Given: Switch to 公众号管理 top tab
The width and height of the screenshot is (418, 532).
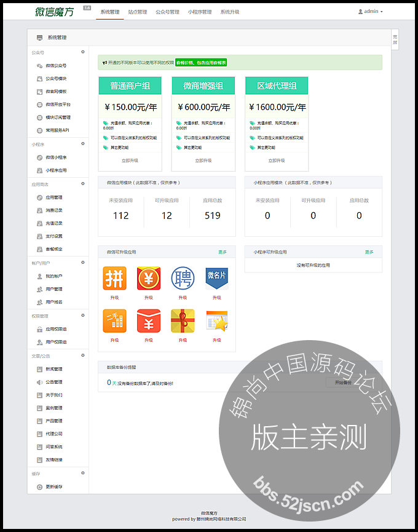Looking at the screenshot, I should [x=167, y=12].
